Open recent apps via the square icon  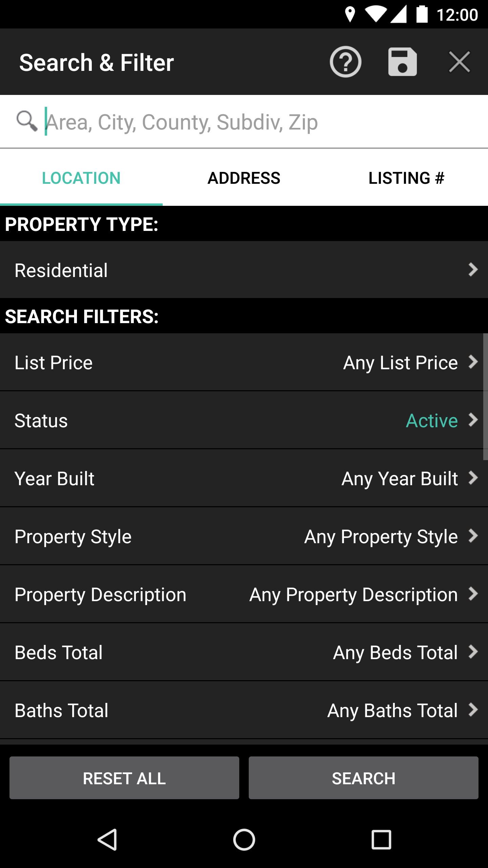tap(381, 840)
